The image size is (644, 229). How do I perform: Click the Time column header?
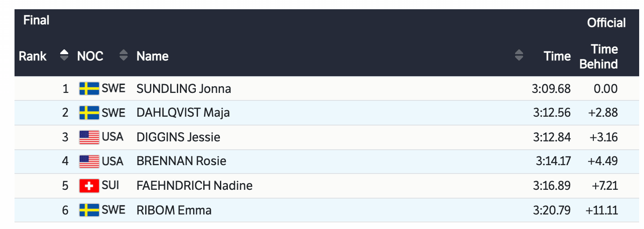tap(557, 56)
